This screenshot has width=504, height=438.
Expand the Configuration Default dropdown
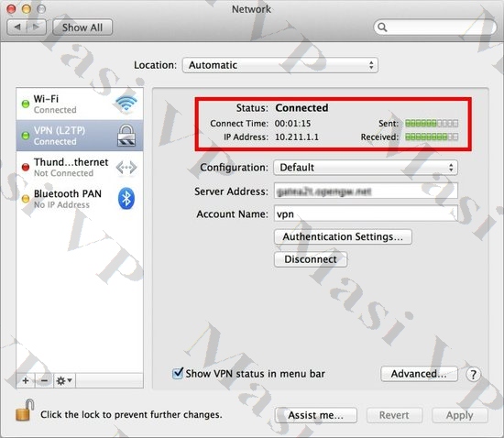point(366,168)
